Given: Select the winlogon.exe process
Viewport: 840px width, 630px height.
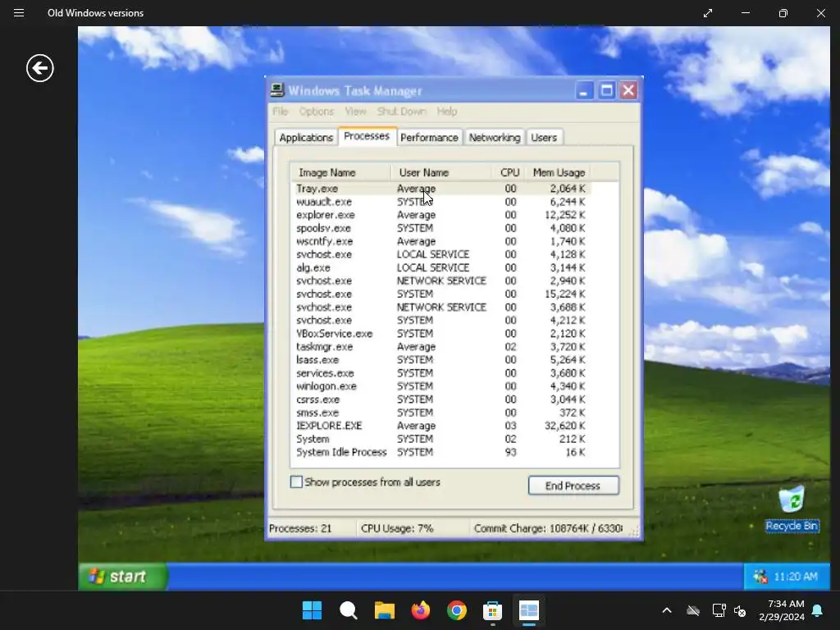Looking at the screenshot, I should pos(441,386).
